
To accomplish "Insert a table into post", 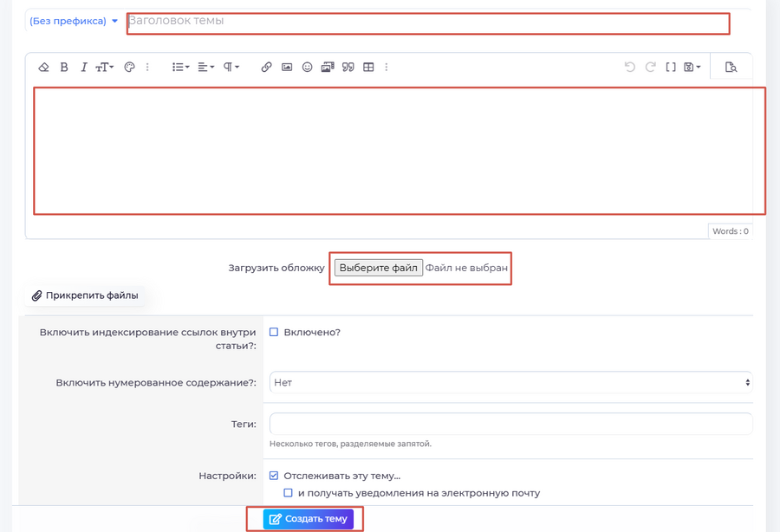I will point(368,67).
